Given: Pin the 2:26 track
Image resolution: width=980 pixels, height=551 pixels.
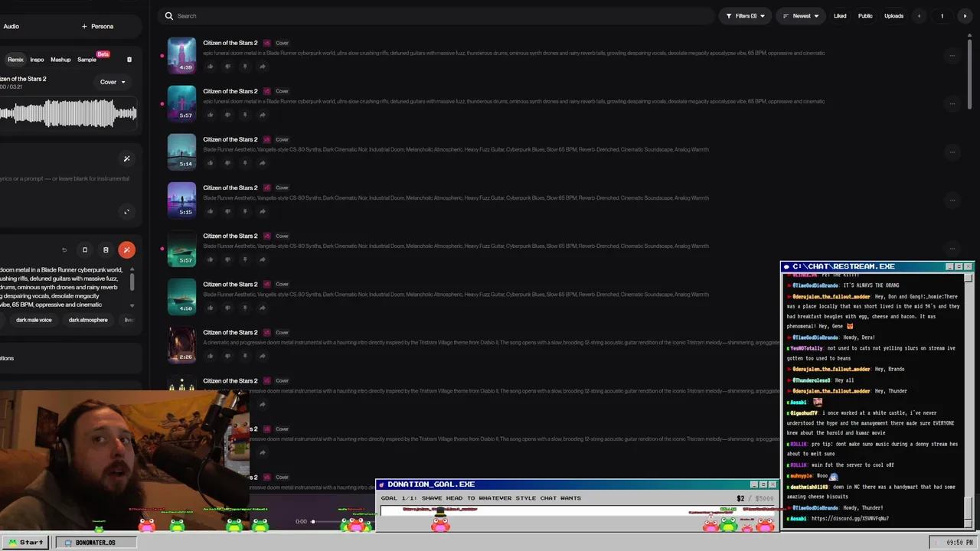Looking at the screenshot, I should (x=244, y=356).
